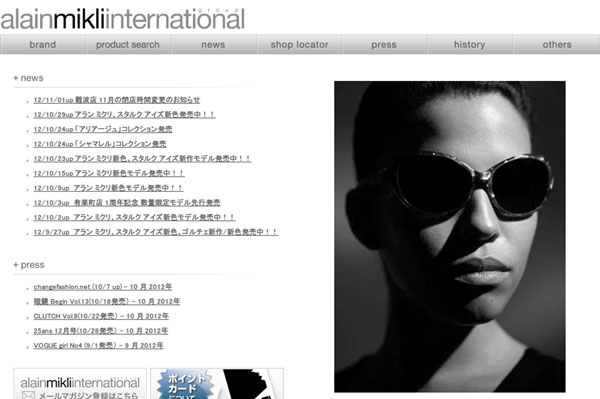Open 12/10/3up 有楽町店 anniversary link
Viewport: 600px width, 399px height.
(127, 202)
